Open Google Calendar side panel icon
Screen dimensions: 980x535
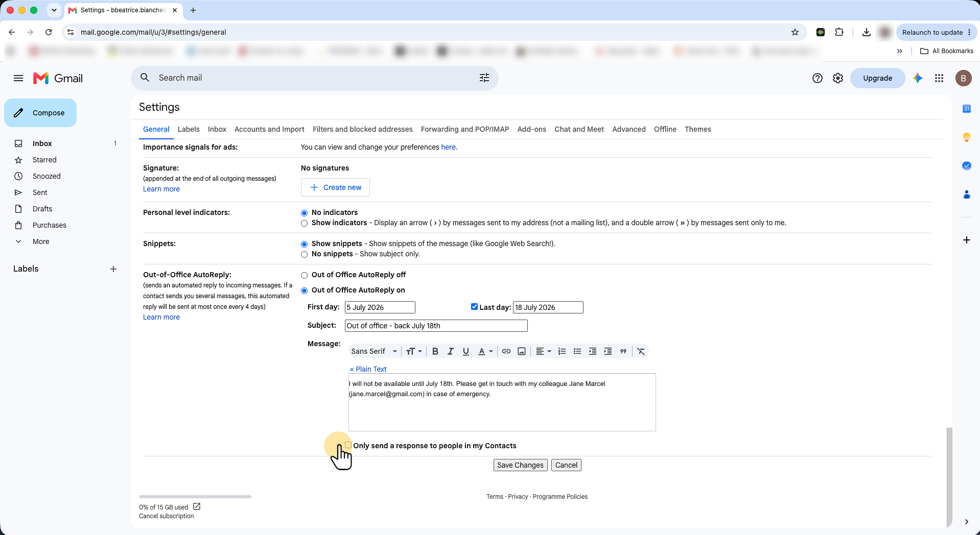point(966,109)
